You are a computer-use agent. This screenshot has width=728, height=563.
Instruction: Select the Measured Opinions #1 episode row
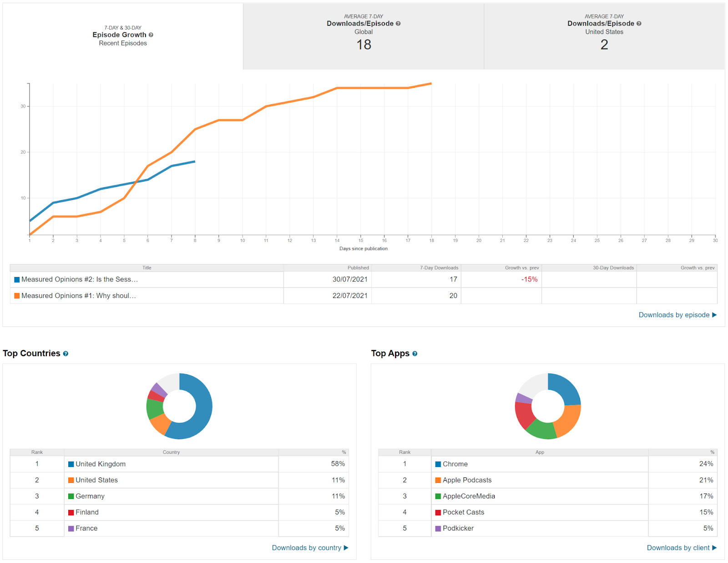click(x=364, y=296)
